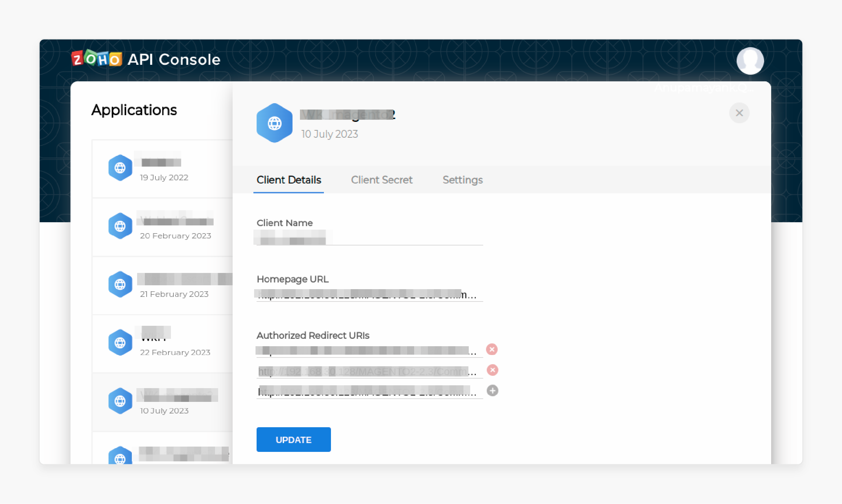
Task: Click the globe icon of 21 February 2023 app
Action: pos(120,284)
